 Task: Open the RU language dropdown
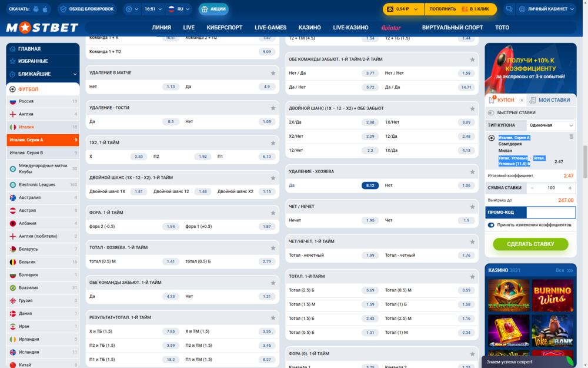click(179, 9)
